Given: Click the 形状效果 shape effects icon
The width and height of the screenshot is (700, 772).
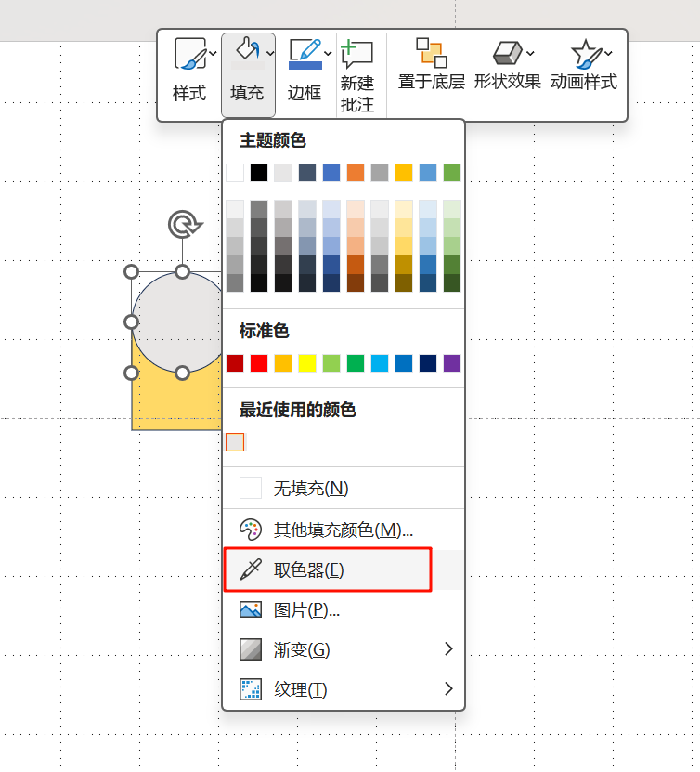Looking at the screenshot, I should coord(507,53).
